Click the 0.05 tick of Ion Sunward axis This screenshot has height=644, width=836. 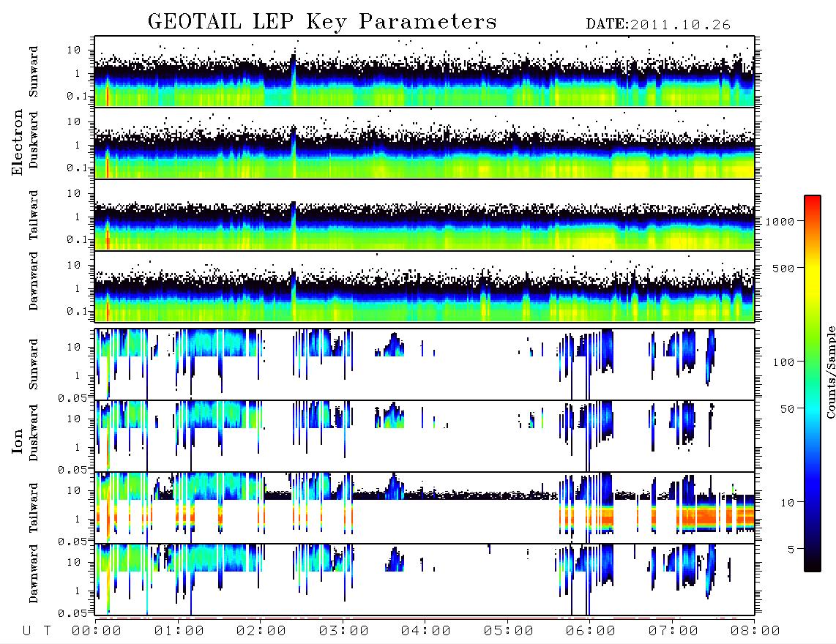click(x=72, y=398)
